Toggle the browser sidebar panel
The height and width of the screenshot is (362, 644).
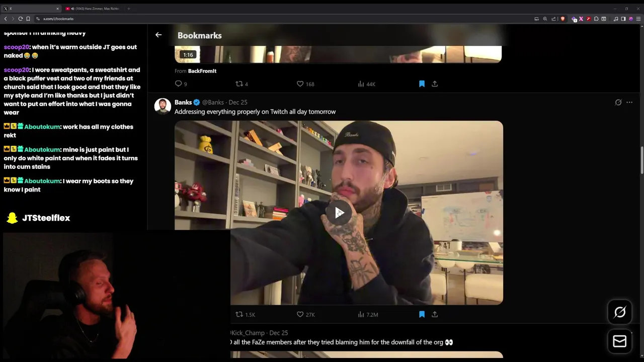[x=623, y=19]
